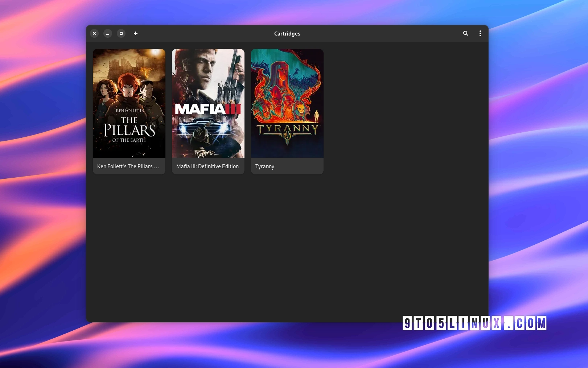The image size is (588, 368).
Task: Click the empty game library background area
Action: tap(399, 236)
